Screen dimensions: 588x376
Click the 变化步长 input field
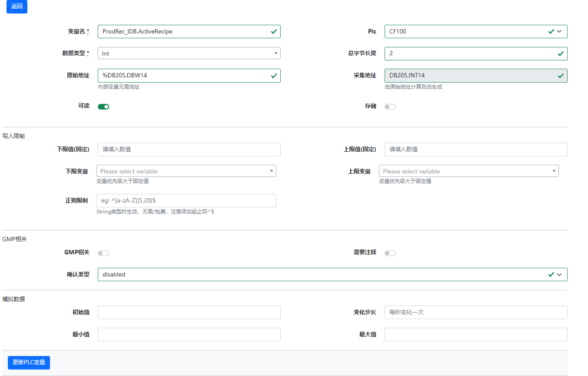point(476,313)
